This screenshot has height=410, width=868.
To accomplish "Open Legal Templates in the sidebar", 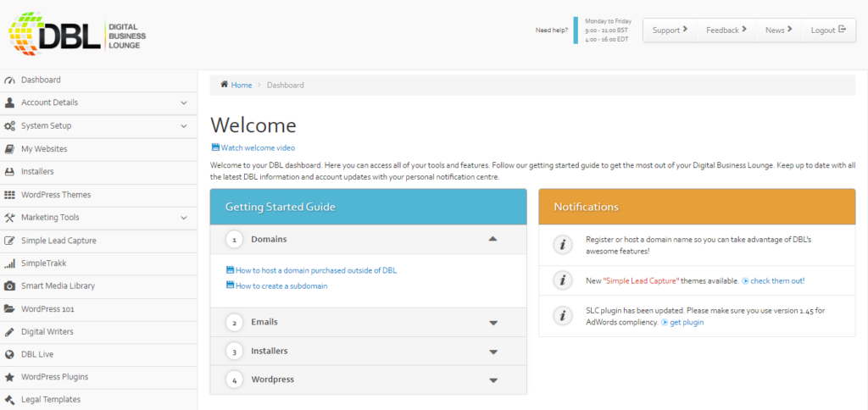I will coord(98,400).
